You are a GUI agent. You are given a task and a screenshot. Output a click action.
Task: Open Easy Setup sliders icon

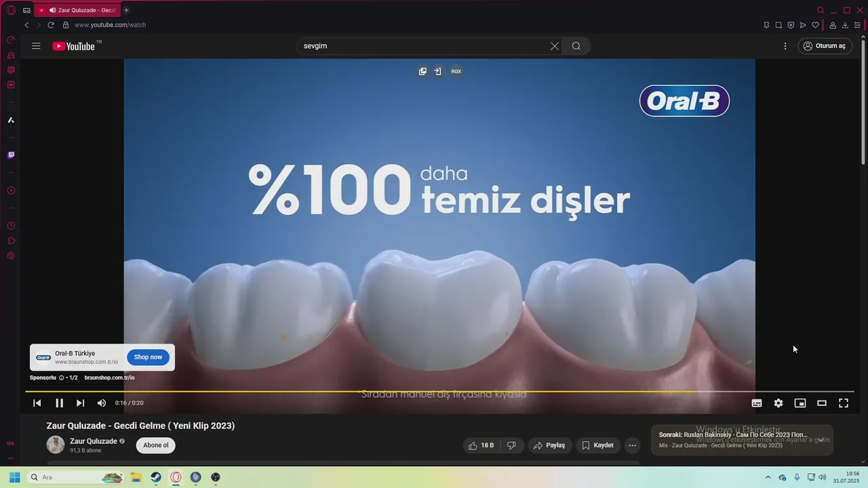[x=857, y=25]
